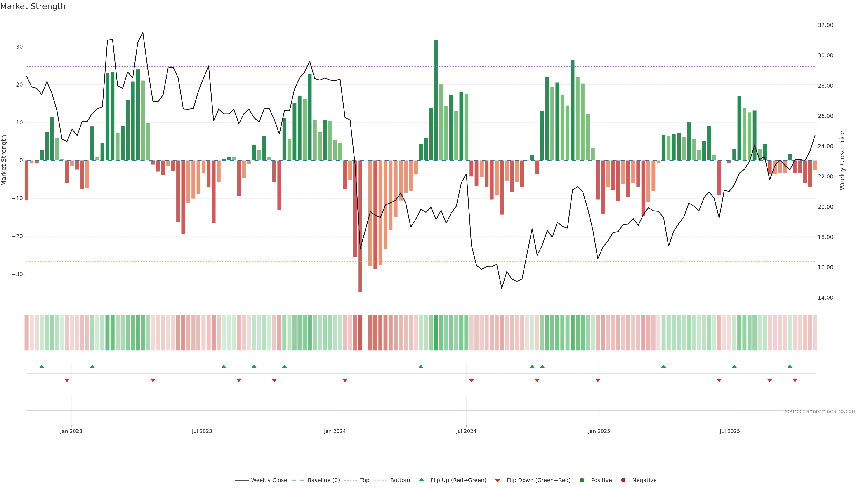
Task: Click the dark red Negative legend circle
Action: pyautogui.click(x=623, y=480)
